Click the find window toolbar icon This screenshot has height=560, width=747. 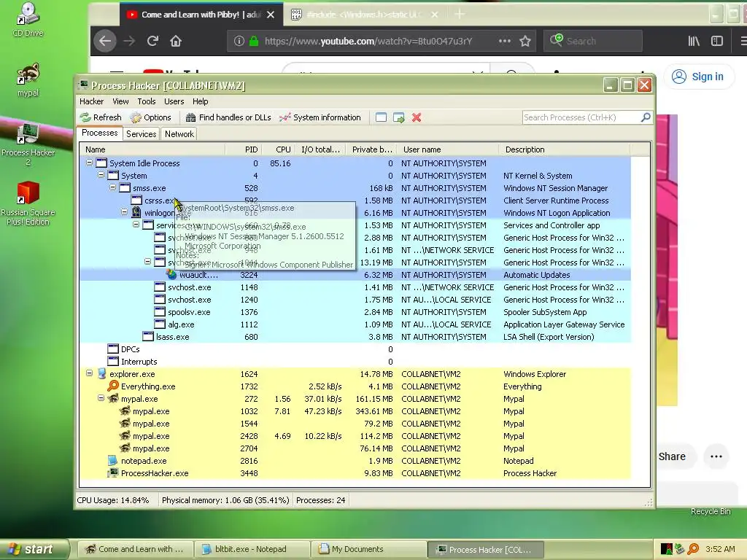[381, 117]
